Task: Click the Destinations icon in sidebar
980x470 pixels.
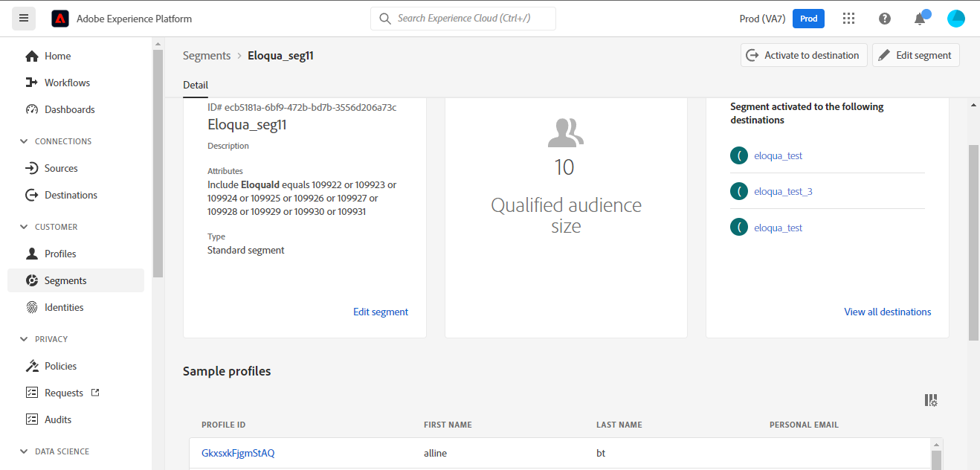Action: [31, 195]
